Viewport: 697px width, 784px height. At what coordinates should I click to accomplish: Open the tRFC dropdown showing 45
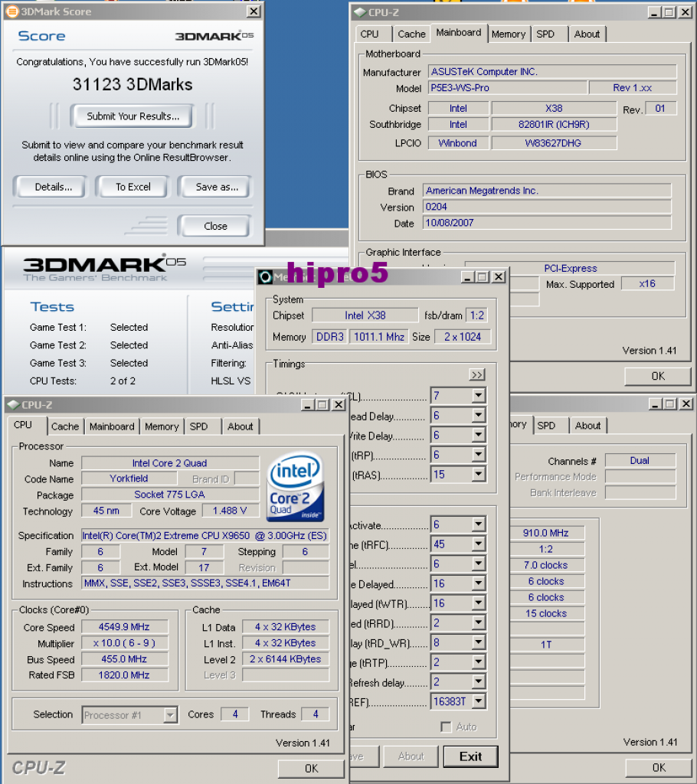tap(479, 544)
